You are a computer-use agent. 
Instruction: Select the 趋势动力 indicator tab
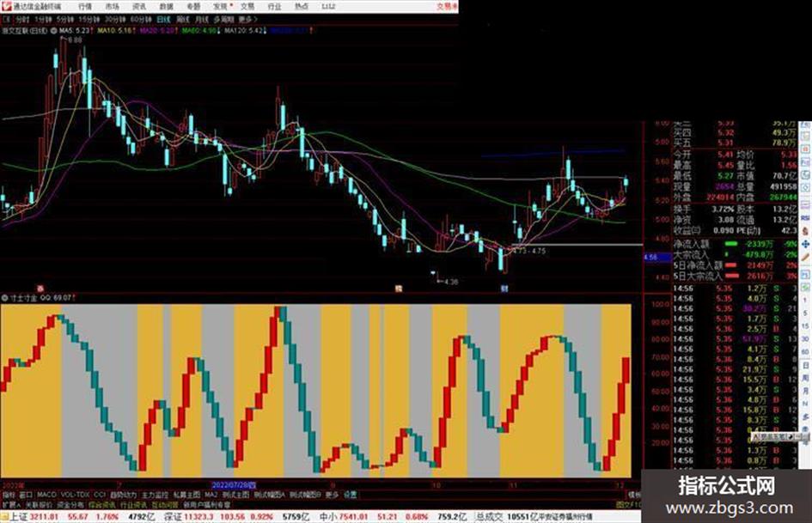click(x=123, y=495)
